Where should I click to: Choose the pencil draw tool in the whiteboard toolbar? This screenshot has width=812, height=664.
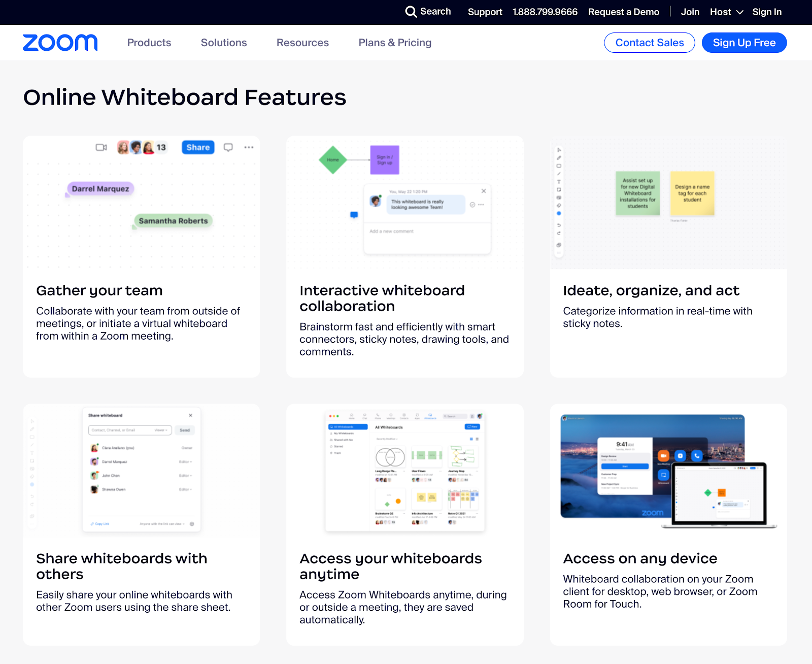559,158
